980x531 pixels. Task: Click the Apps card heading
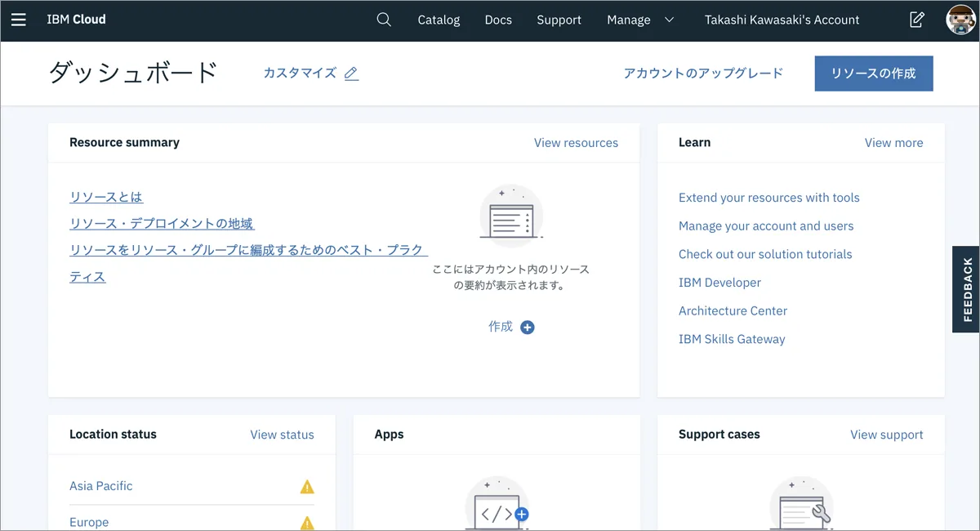389,435
